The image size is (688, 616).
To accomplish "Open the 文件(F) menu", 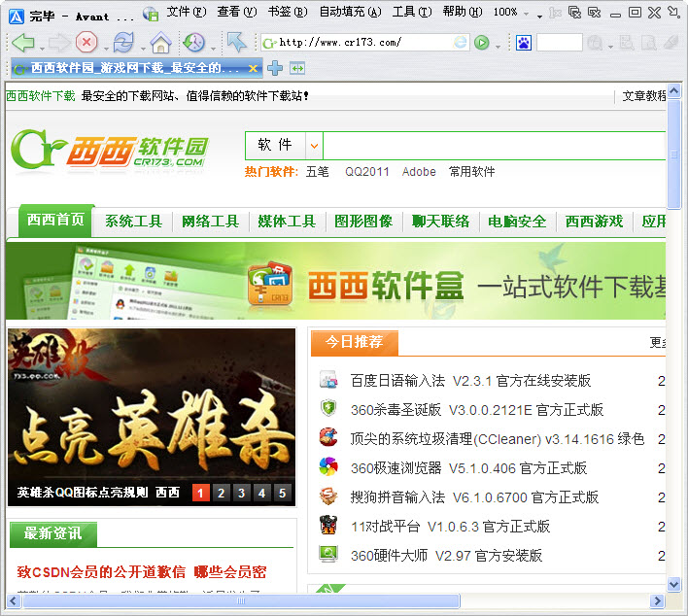I will coord(186,12).
